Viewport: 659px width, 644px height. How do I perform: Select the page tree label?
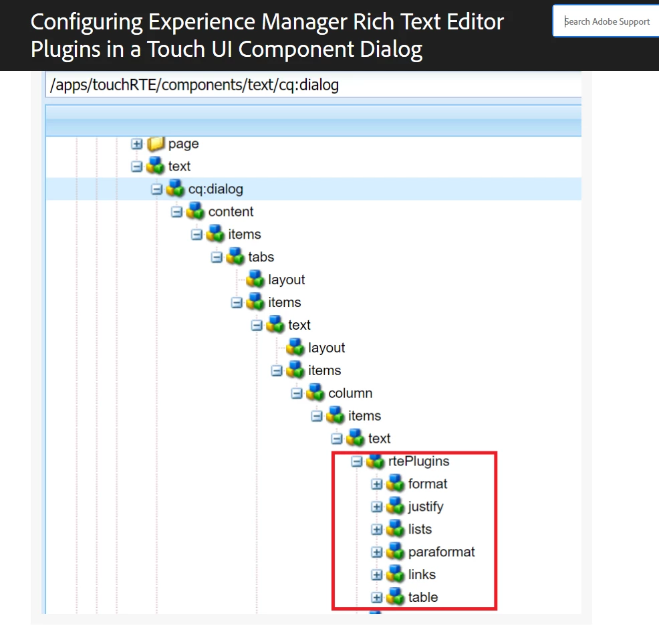(183, 144)
